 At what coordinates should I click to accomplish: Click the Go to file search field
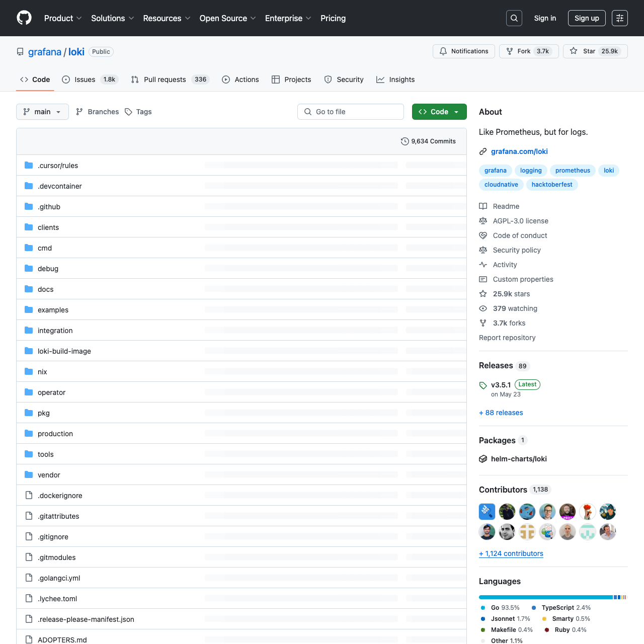[x=351, y=112]
